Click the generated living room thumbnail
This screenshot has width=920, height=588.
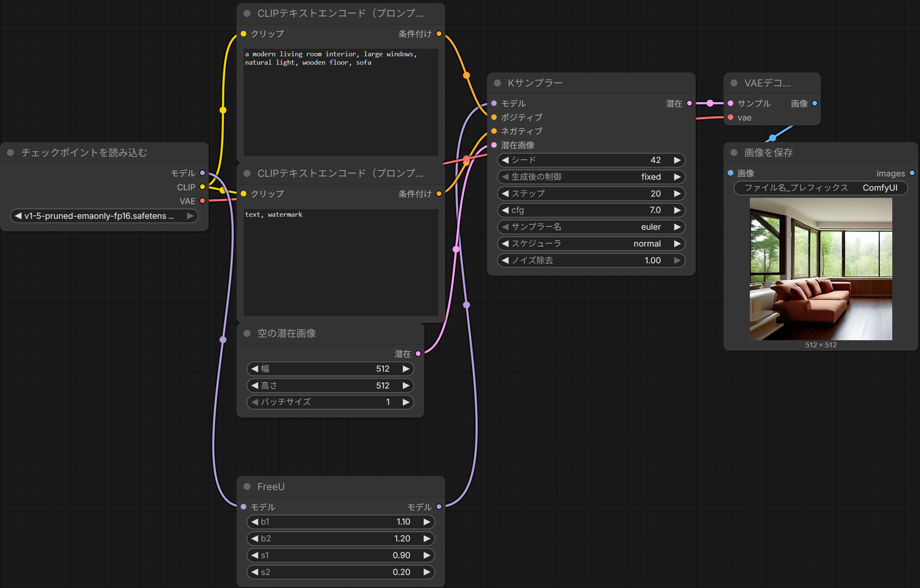(x=821, y=269)
